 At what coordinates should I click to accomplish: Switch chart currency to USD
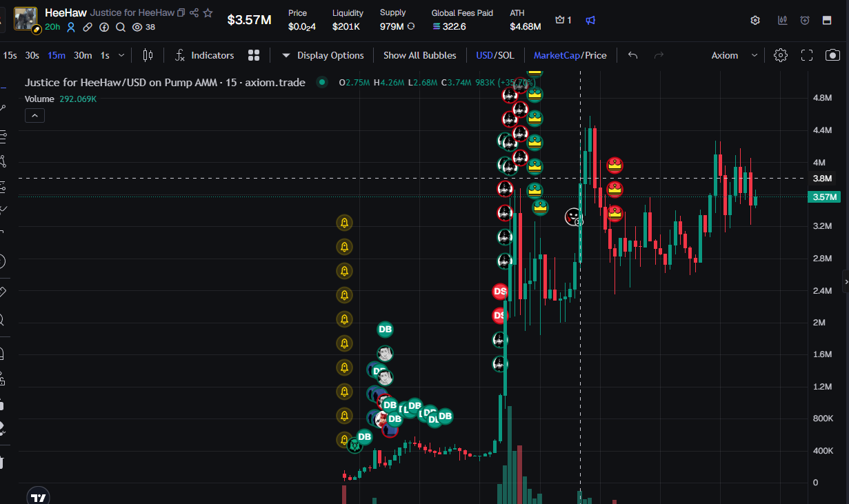tap(484, 55)
